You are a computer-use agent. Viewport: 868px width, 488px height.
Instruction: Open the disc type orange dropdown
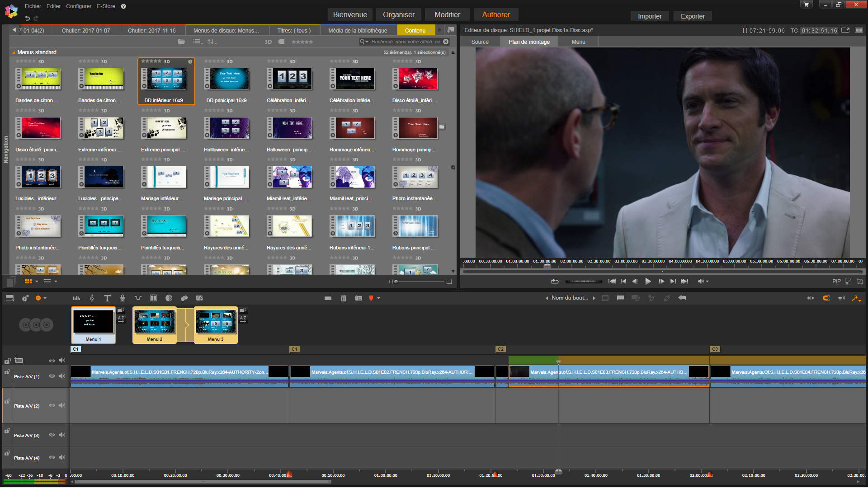41,298
